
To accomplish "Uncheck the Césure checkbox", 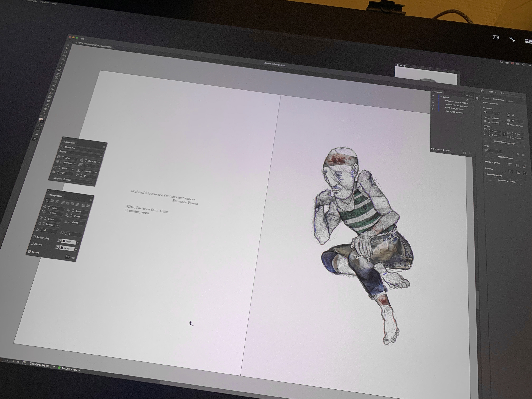I will pos(30,251).
